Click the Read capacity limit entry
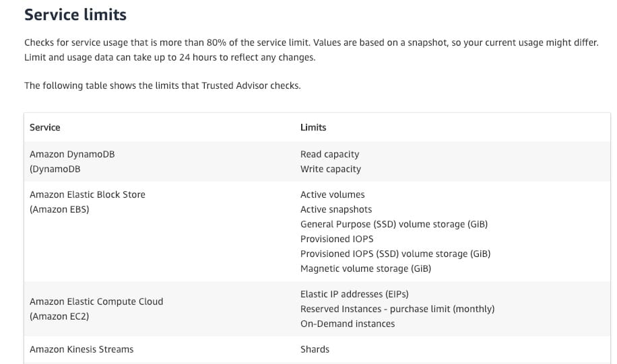 click(329, 154)
